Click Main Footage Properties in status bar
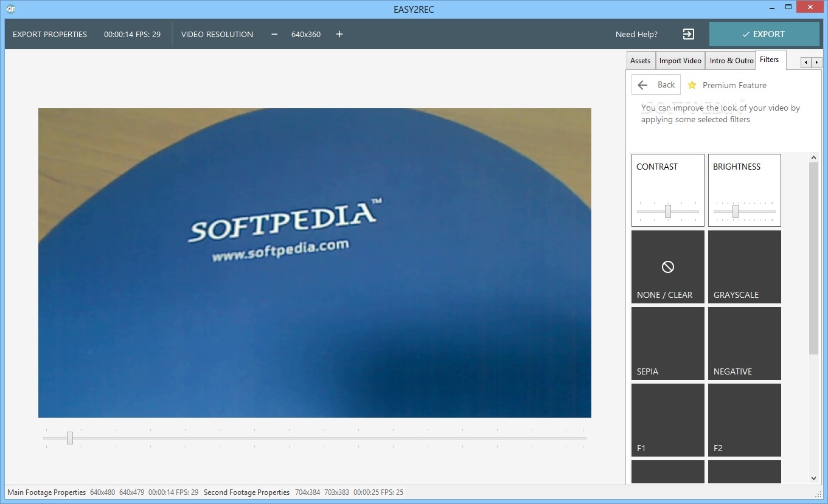 pyautogui.click(x=47, y=492)
